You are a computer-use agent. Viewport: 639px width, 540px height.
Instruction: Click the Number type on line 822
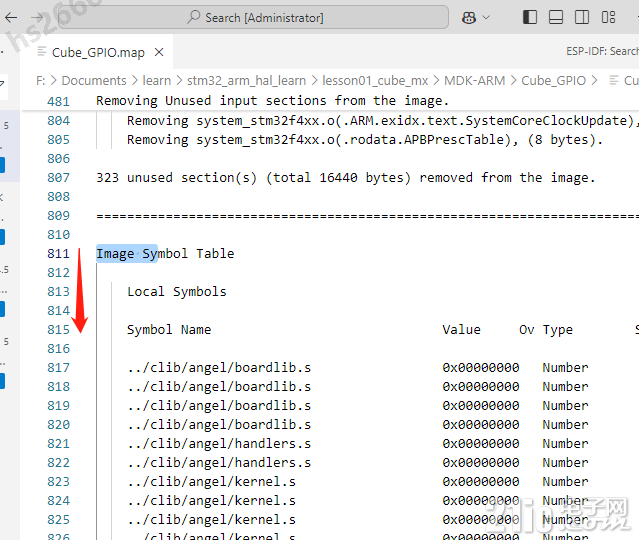tap(565, 463)
